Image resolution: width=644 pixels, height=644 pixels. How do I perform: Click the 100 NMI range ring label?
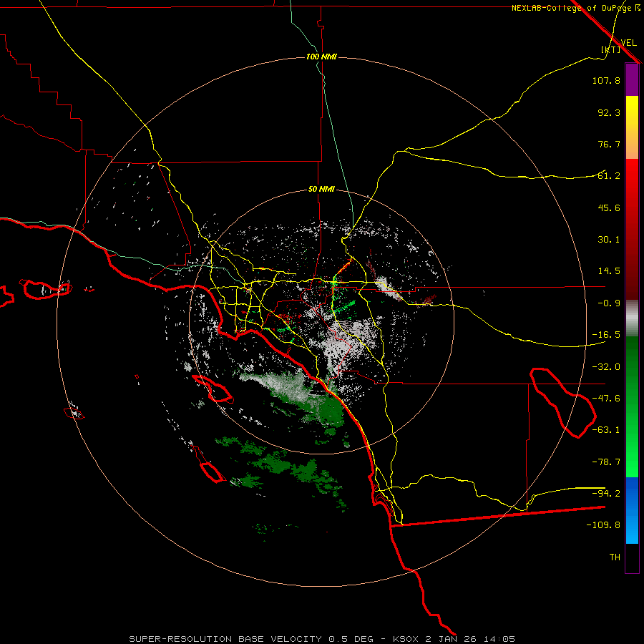[x=321, y=57]
